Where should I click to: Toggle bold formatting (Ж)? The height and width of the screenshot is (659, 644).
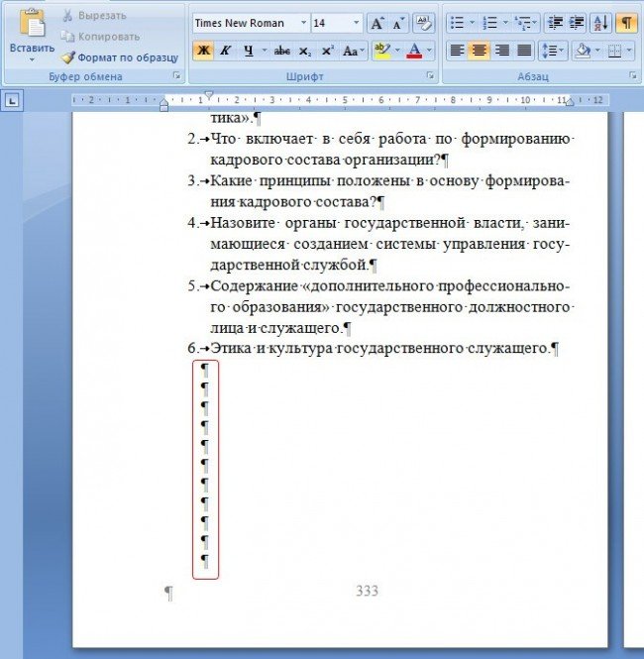(202, 51)
